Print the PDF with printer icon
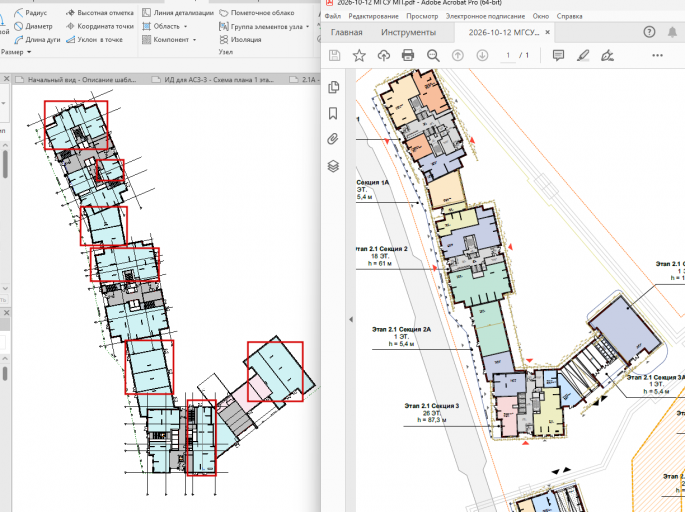The height and width of the screenshot is (512, 685). click(408, 55)
